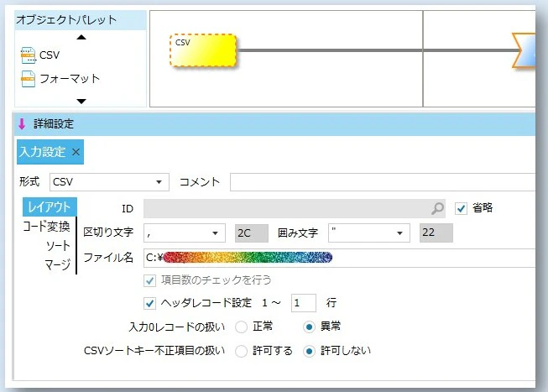This screenshot has width=548, height=392.
Task: Click the header record row count field
Action: (304, 303)
